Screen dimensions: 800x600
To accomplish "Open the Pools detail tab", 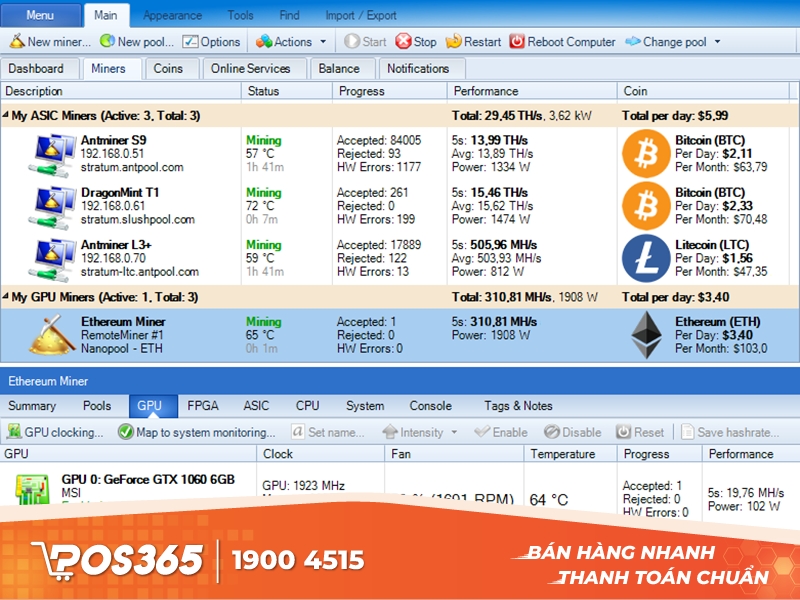I will click(x=97, y=406).
